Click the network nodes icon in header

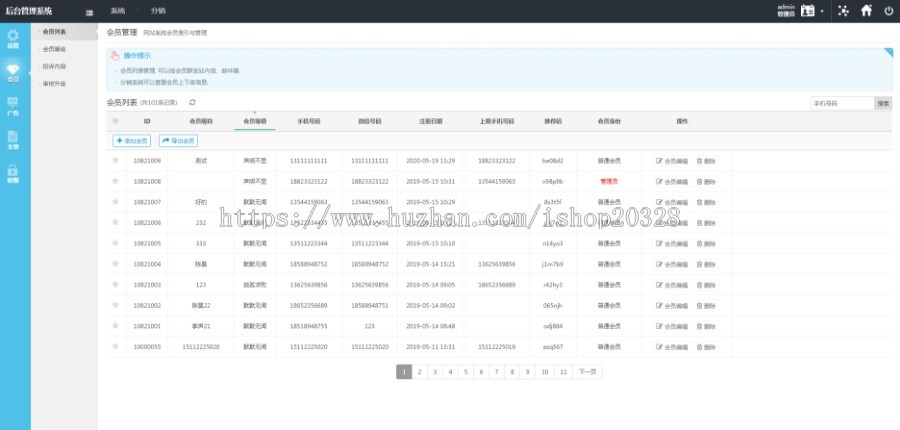pos(843,10)
